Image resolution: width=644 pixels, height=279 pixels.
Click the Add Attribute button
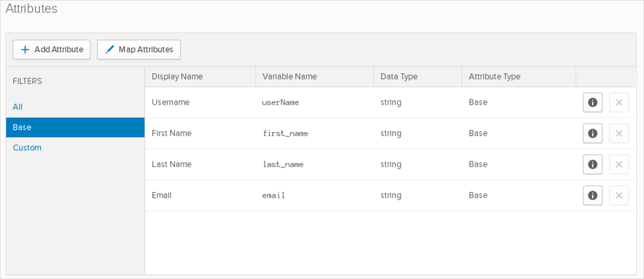point(51,49)
